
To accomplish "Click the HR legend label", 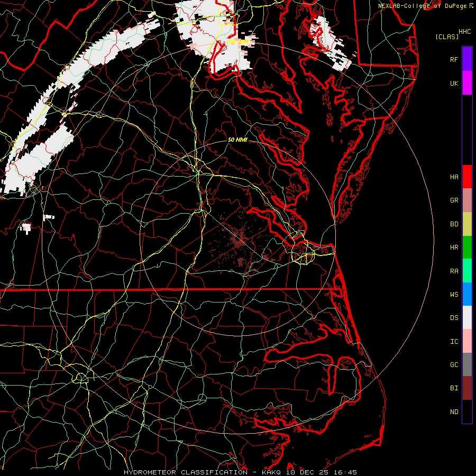I will [454, 248].
